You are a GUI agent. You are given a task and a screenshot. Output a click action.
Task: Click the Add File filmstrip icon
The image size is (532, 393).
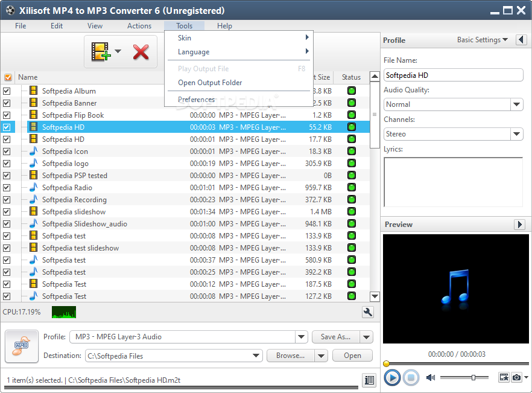pyautogui.click(x=101, y=52)
